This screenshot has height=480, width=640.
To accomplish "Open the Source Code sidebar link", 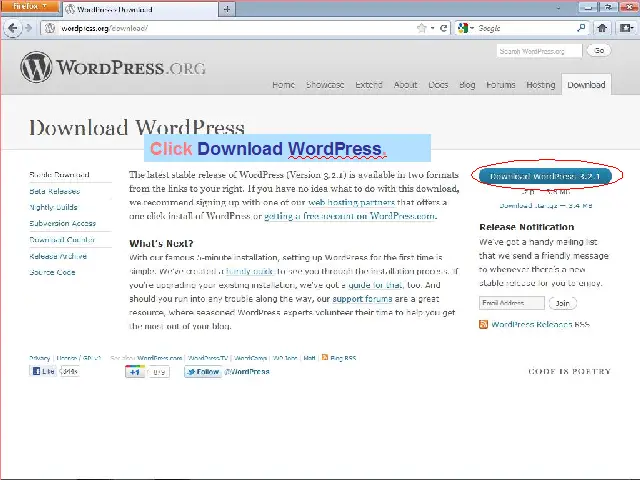I will pos(52,272).
